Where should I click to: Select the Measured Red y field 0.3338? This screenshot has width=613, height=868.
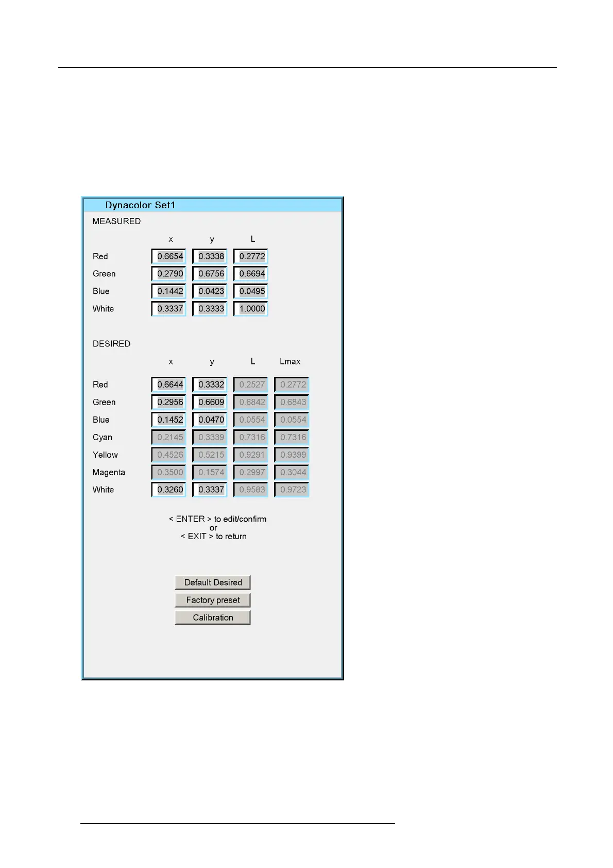point(210,256)
